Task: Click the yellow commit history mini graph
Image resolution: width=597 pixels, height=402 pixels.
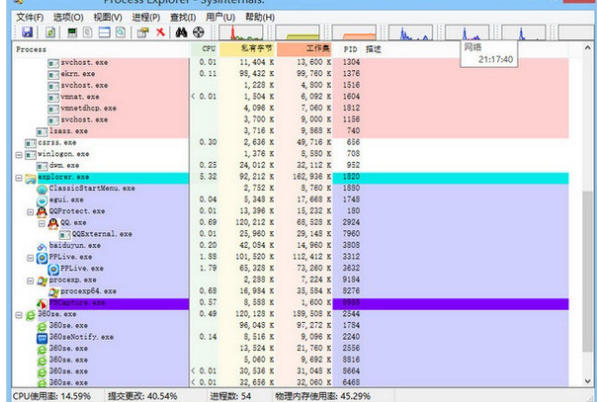Action: (x=297, y=32)
